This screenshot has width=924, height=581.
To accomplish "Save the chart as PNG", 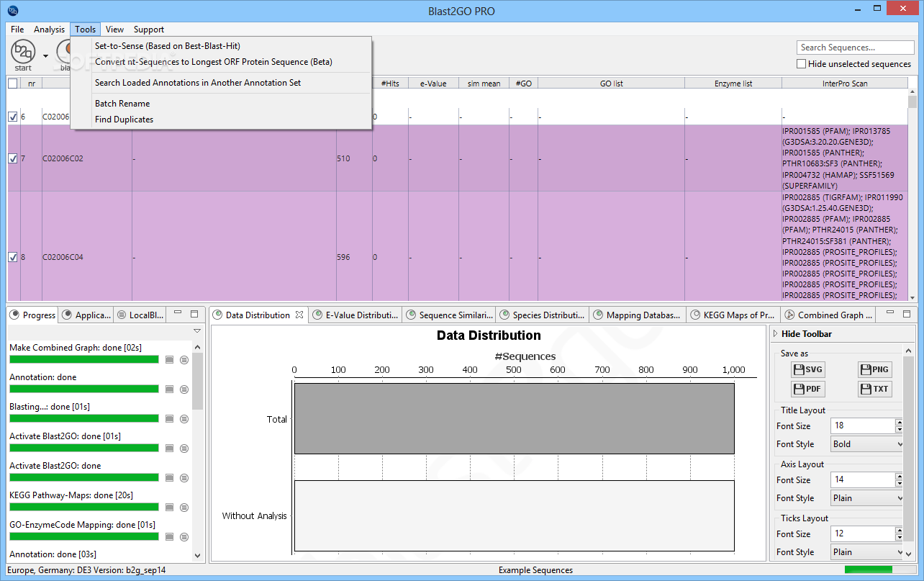I will tap(874, 370).
